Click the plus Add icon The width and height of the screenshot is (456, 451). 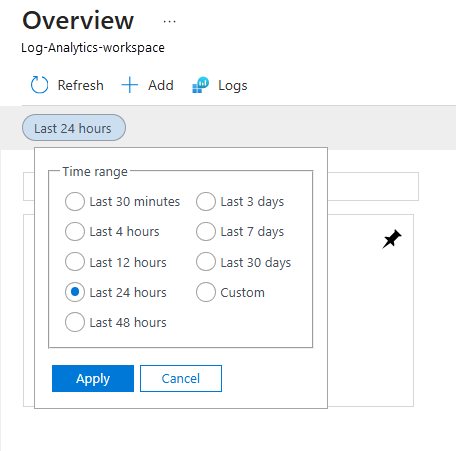click(129, 85)
